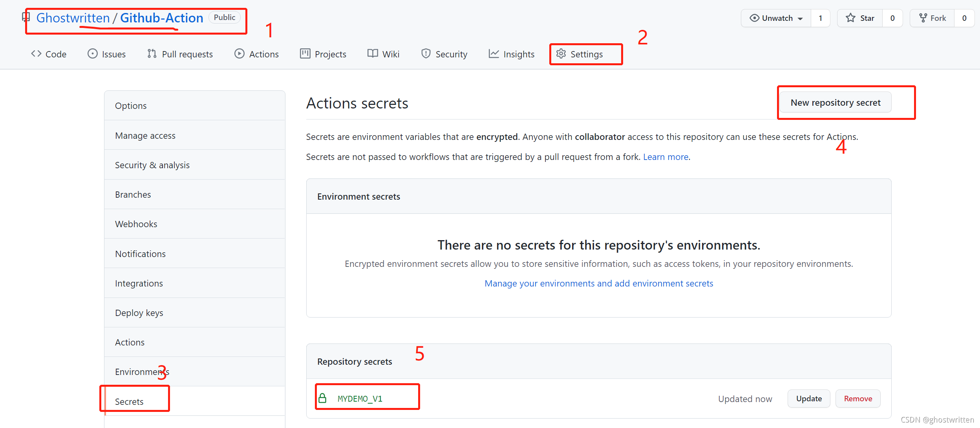The height and width of the screenshot is (428, 980).
Task: Click the MYDEMO_V1 lock icon
Action: tap(322, 399)
